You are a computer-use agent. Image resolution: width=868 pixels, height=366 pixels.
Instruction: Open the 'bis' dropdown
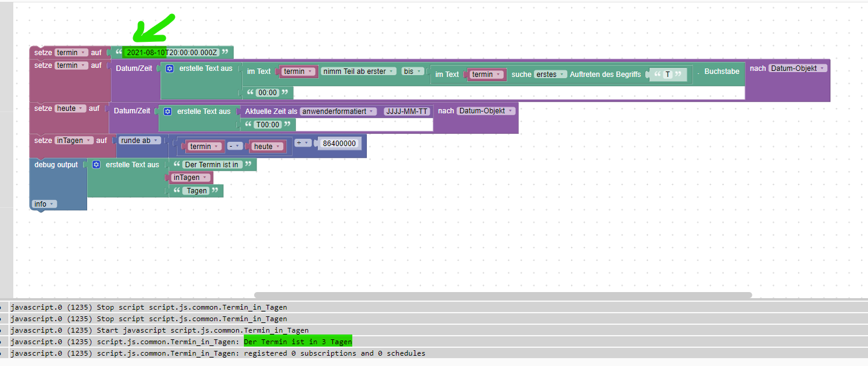point(413,72)
